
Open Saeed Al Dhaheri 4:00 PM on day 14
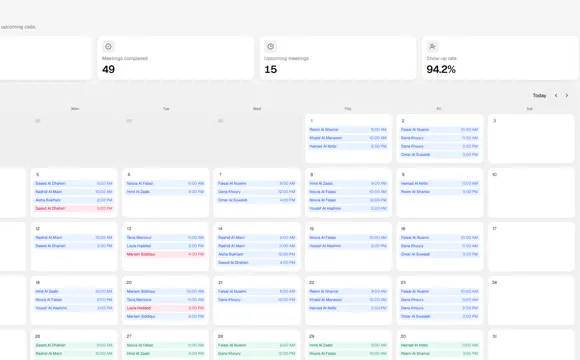(x=257, y=263)
